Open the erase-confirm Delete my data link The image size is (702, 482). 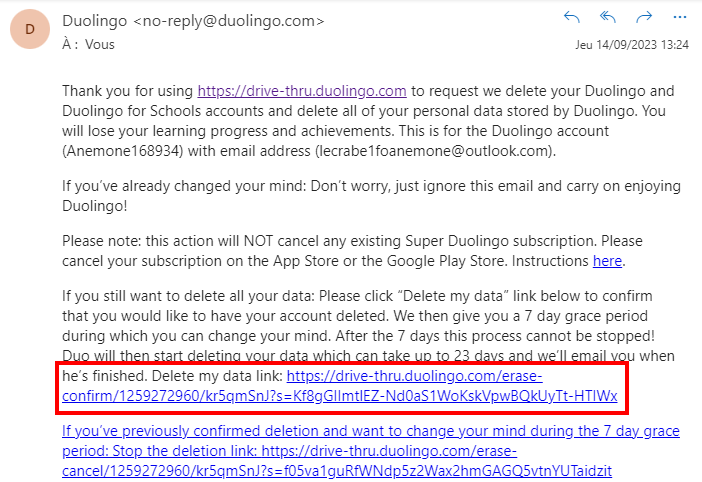point(340,386)
